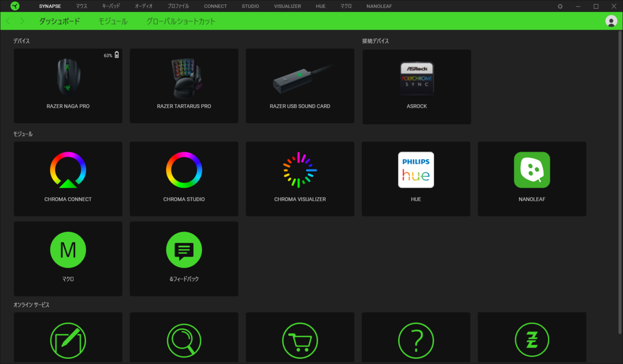Open the Chroma Connect module
Screen dimensions: 623x364
[x=68, y=178]
